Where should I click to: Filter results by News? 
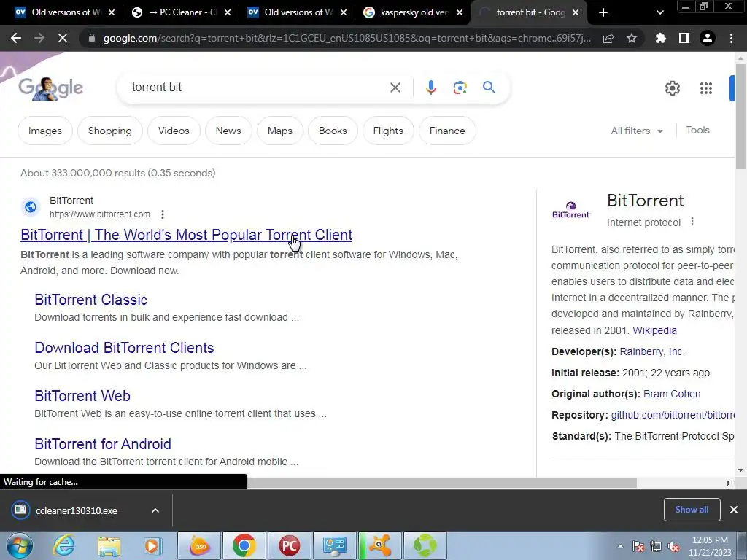[x=228, y=131]
